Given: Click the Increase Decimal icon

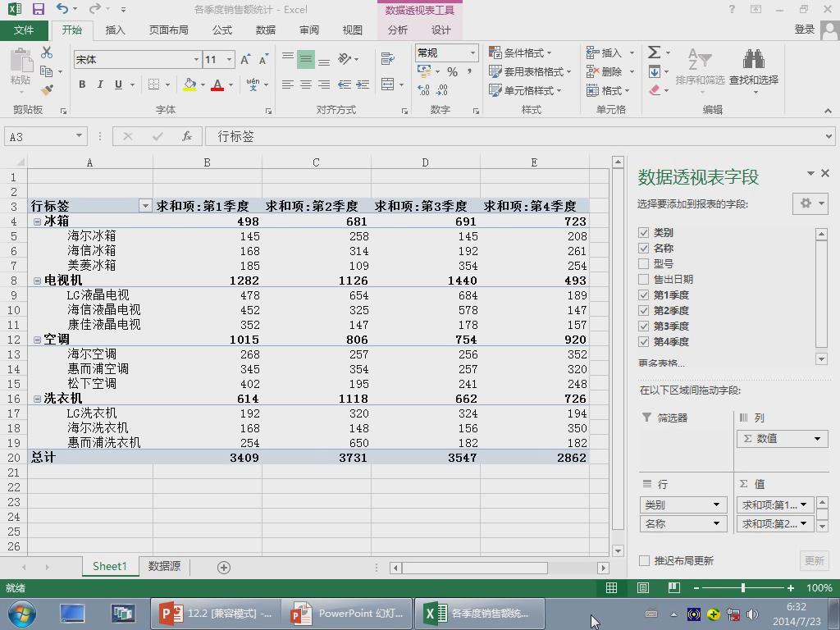Looking at the screenshot, I should [x=424, y=90].
